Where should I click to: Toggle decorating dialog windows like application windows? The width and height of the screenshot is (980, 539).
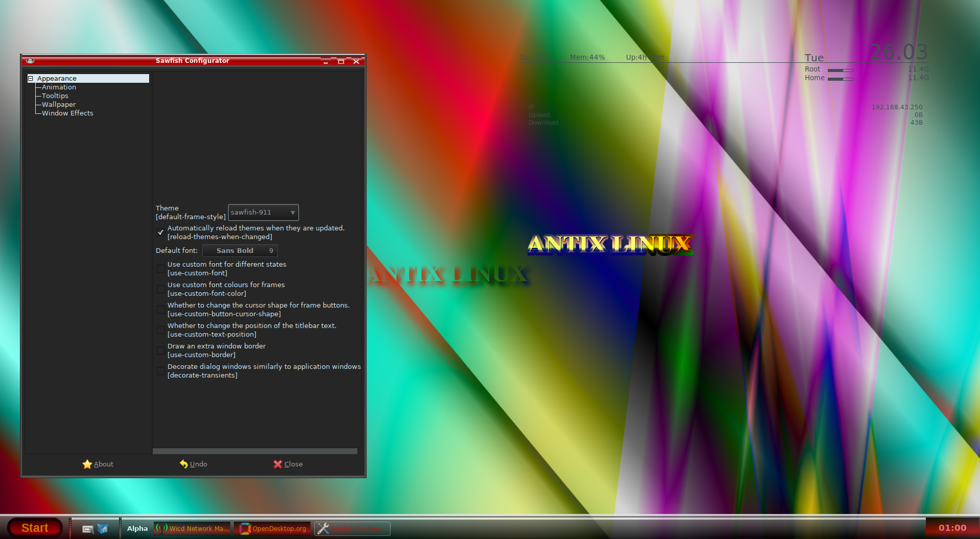click(x=160, y=370)
